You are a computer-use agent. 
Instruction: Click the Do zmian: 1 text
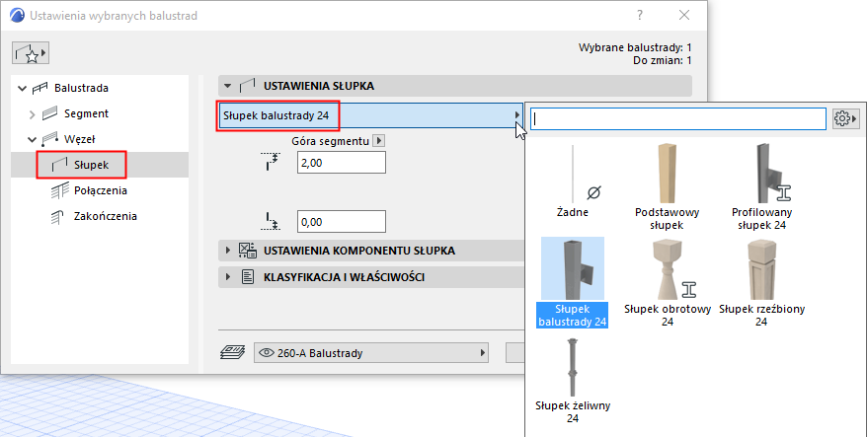coord(662,60)
